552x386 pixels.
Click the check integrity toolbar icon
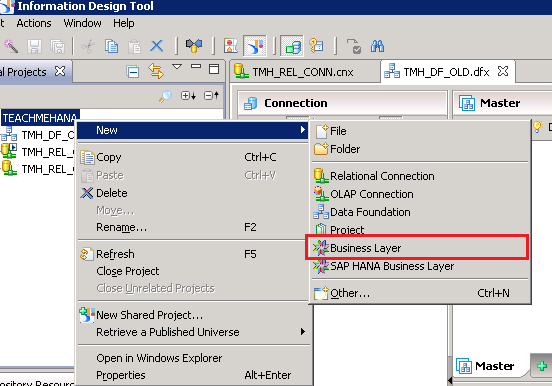pos(194,46)
